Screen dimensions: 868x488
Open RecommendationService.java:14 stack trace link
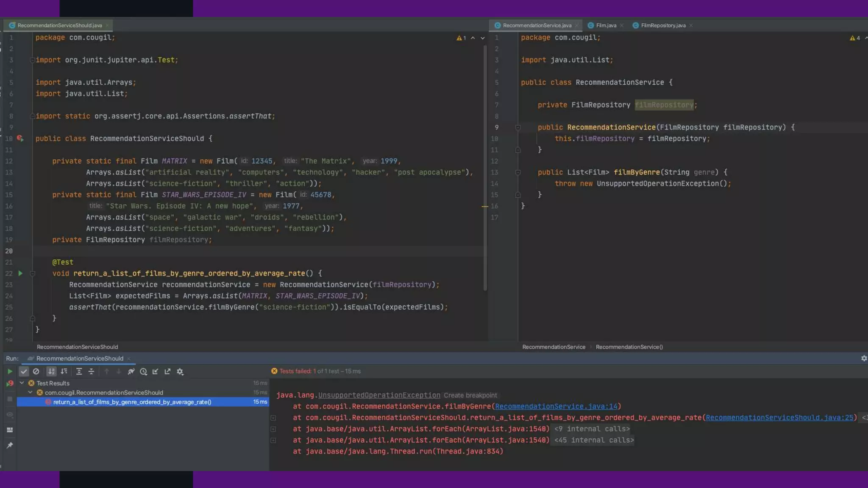556,407
